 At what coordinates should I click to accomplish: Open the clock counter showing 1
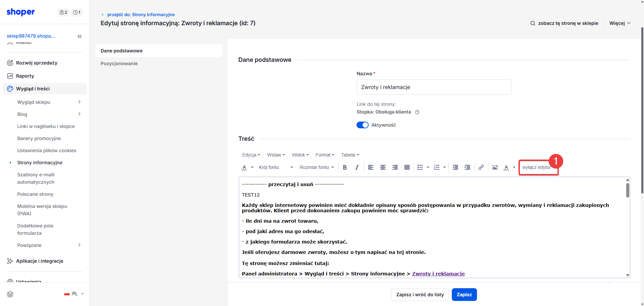pyautogui.click(x=77, y=12)
